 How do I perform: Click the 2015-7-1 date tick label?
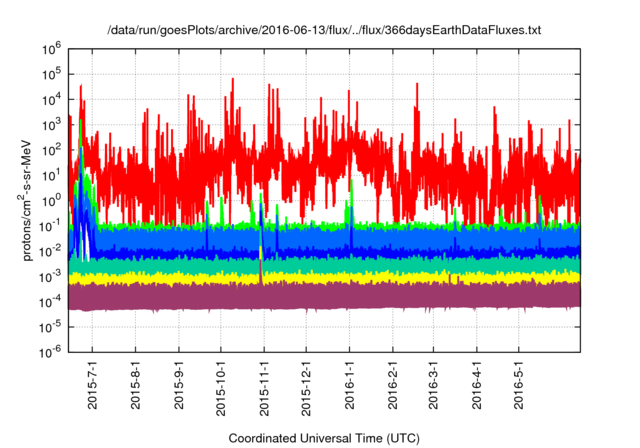(93, 384)
